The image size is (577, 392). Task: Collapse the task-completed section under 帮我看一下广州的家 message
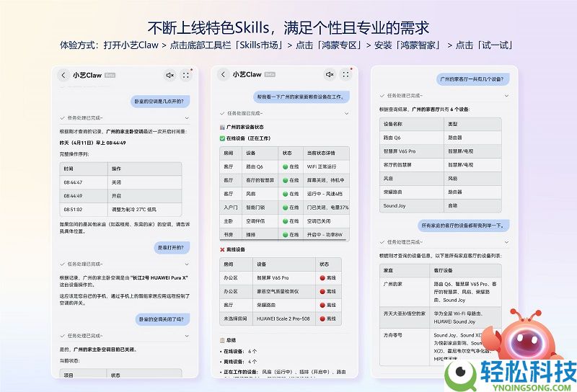click(346, 114)
